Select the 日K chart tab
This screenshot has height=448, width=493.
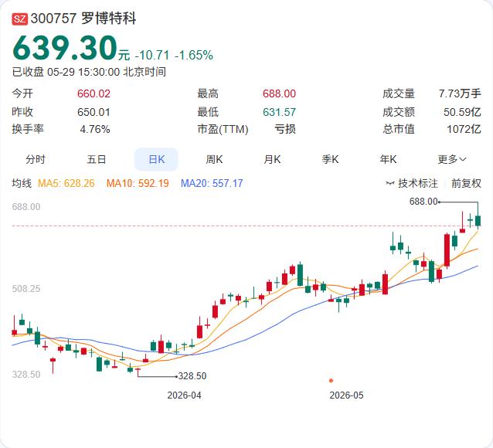(x=156, y=159)
